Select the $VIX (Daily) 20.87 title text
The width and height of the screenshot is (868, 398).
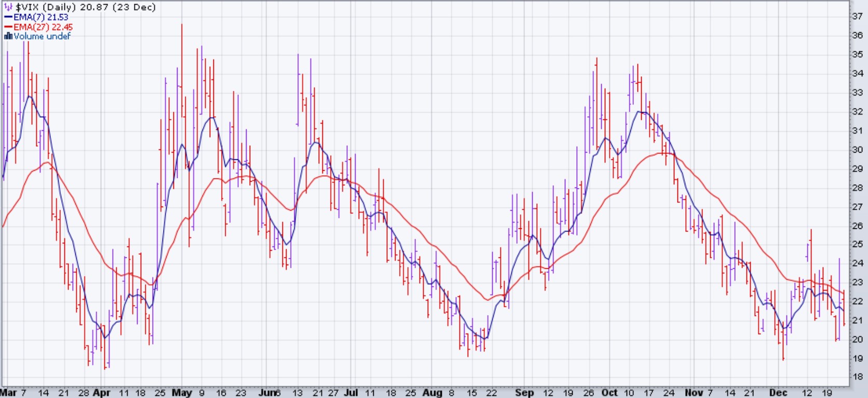coord(86,7)
